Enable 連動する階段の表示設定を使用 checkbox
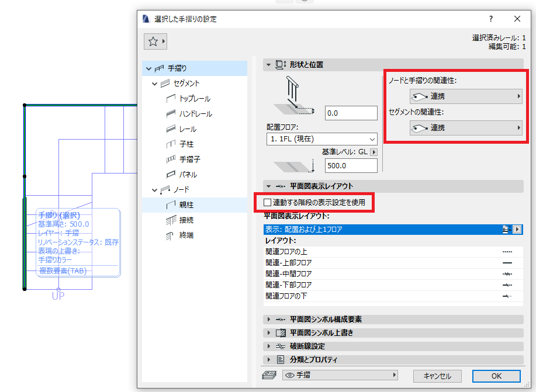 click(x=267, y=203)
